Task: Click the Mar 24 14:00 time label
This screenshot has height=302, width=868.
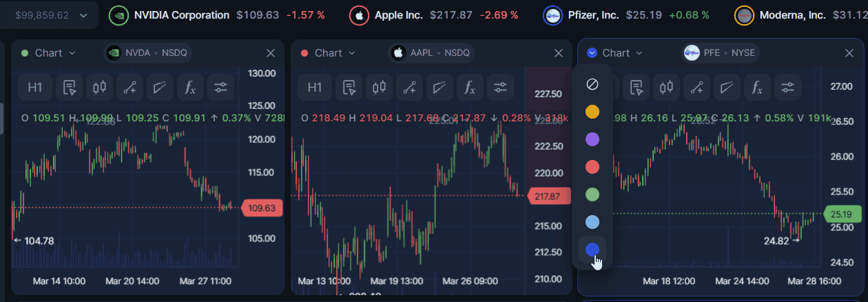Action: [742, 281]
